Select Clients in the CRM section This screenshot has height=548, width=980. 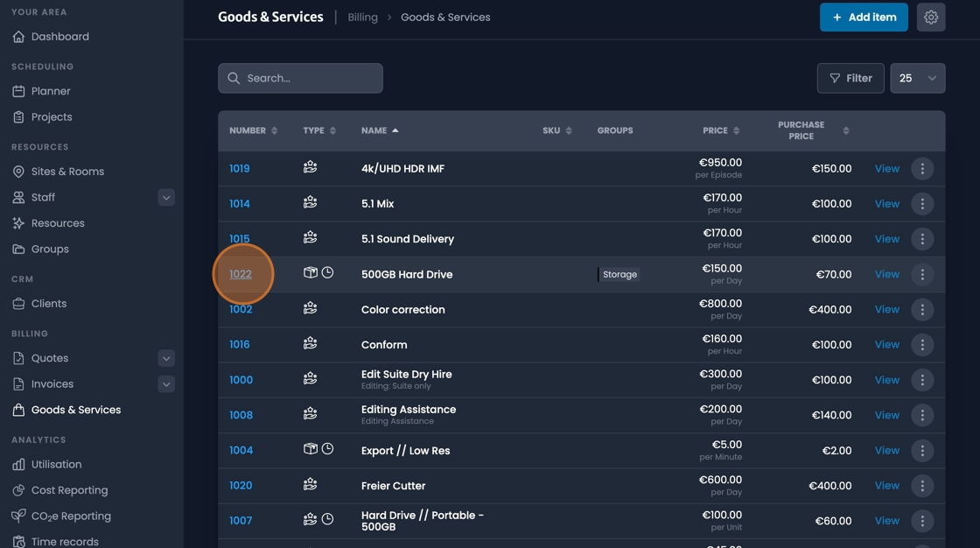coord(51,303)
